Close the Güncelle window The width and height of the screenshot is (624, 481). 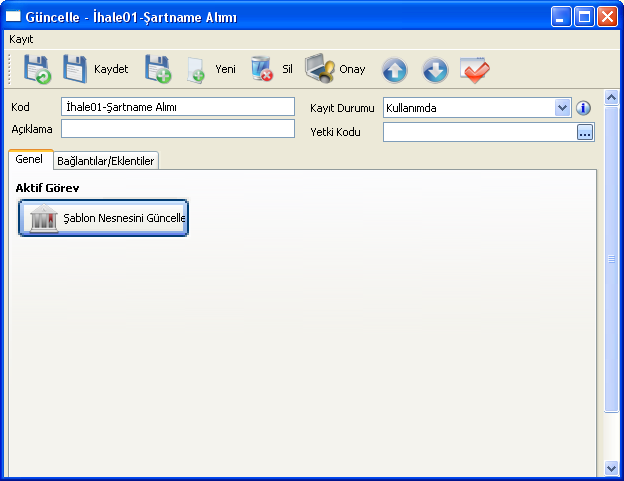click(607, 17)
